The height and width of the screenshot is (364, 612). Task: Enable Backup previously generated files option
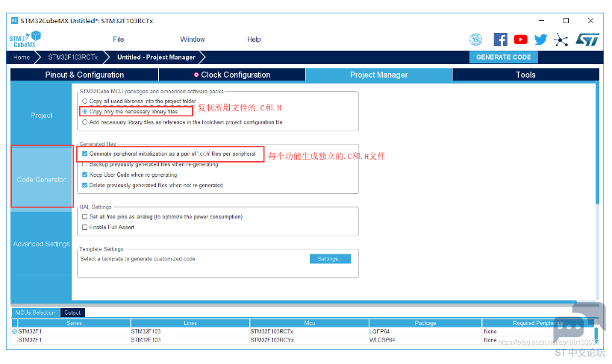(84, 164)
